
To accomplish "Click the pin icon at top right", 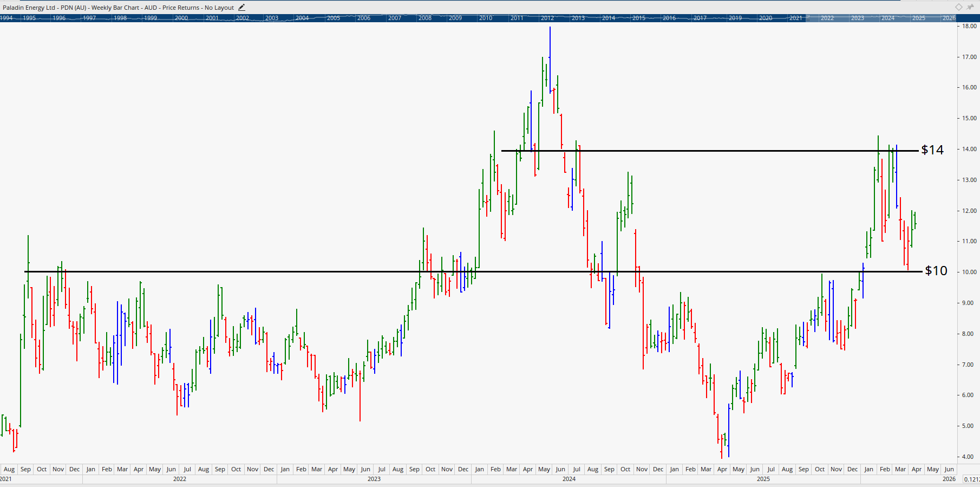I will click(x=970, y=7).
